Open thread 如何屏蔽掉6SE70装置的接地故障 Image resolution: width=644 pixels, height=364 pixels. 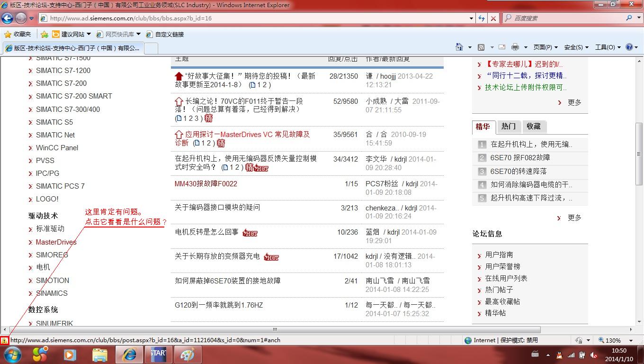pos(228,281)
